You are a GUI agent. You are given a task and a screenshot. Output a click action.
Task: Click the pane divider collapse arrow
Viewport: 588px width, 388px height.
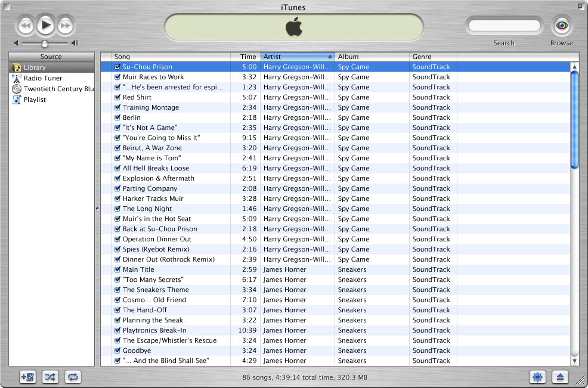tap(97, 209)
